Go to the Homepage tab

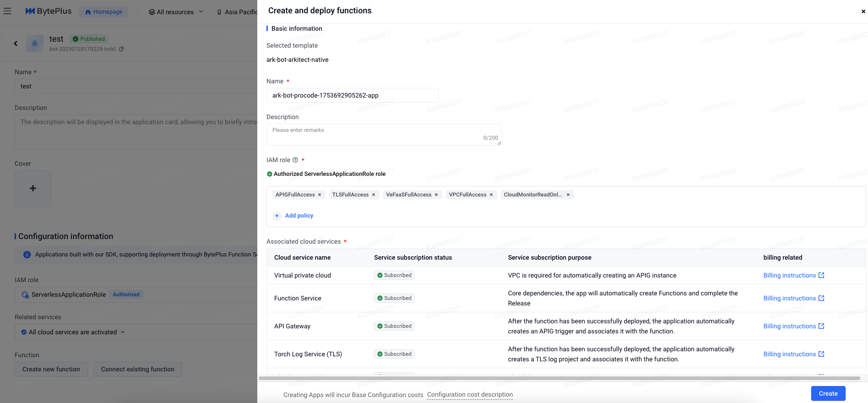click(103, 12)
